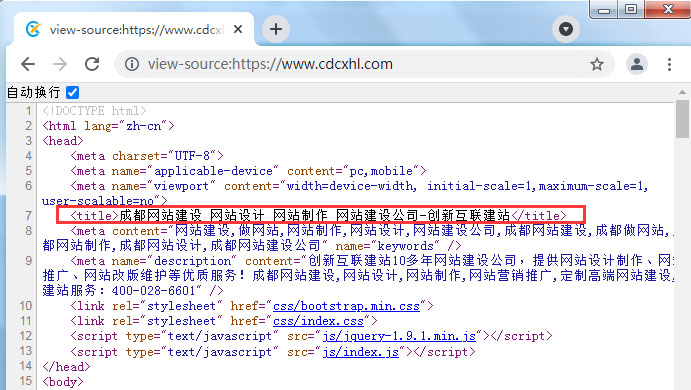Screen dimensions: 691x390
Task: Click the forward navigation arrow
Action: point(60,64)
